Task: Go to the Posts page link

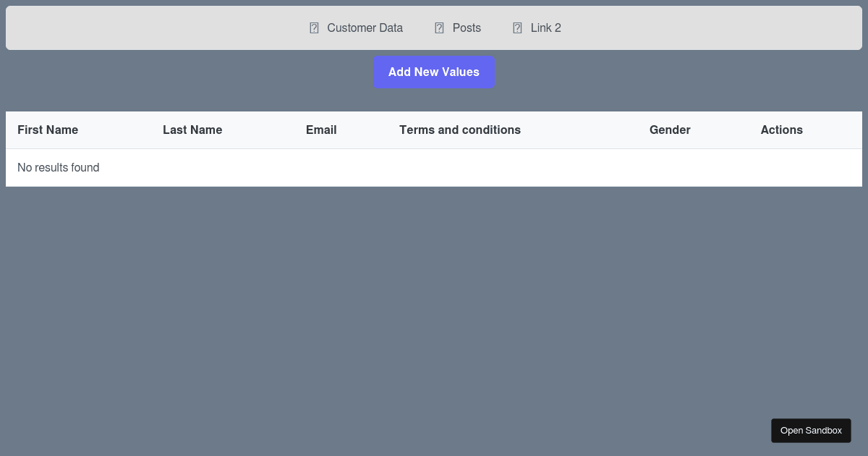Action: coord(467,28)
